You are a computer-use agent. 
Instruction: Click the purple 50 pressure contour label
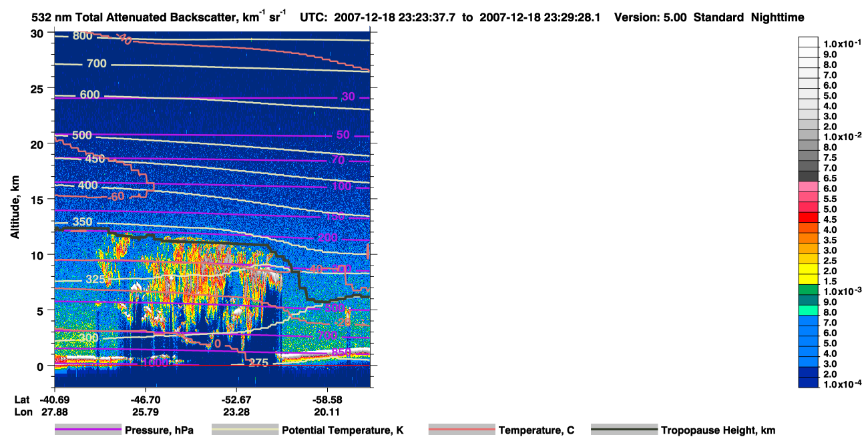343,135
